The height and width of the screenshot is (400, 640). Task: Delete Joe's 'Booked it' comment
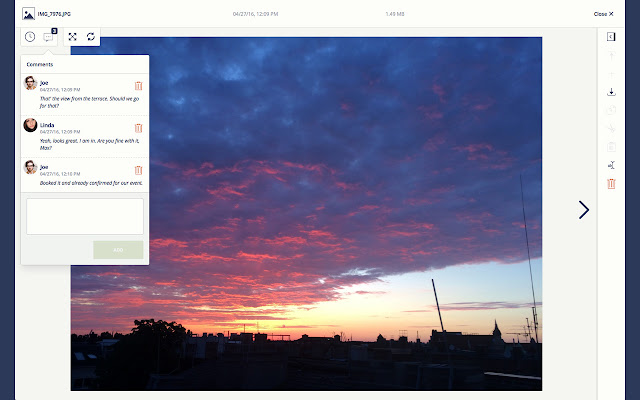coord(138,170)
